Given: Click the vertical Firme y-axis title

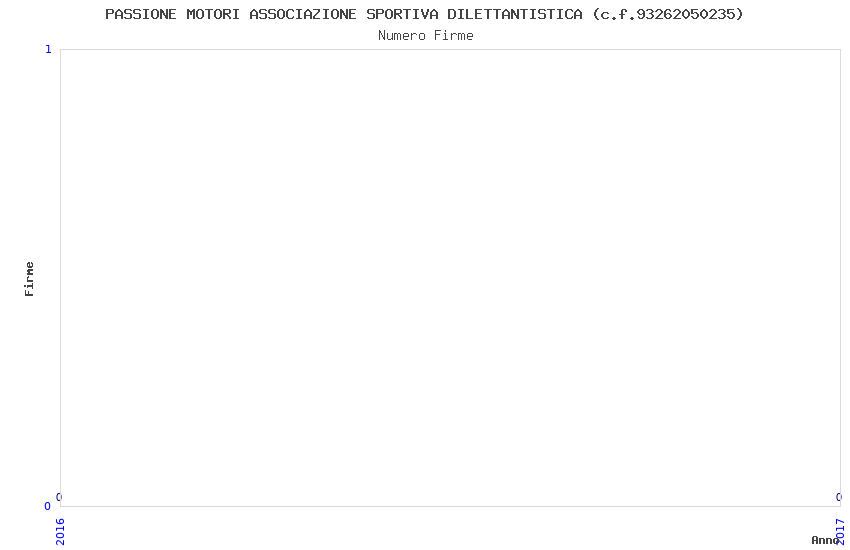Looking at the screenshot, I should 29,279.
